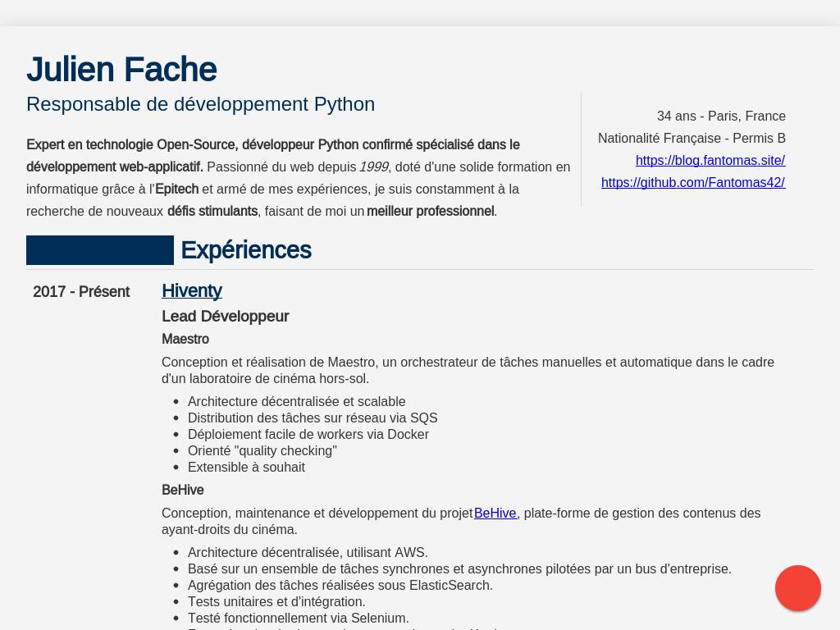Click the red floating action button
The image size is (840, 630).
pos(797,587)
